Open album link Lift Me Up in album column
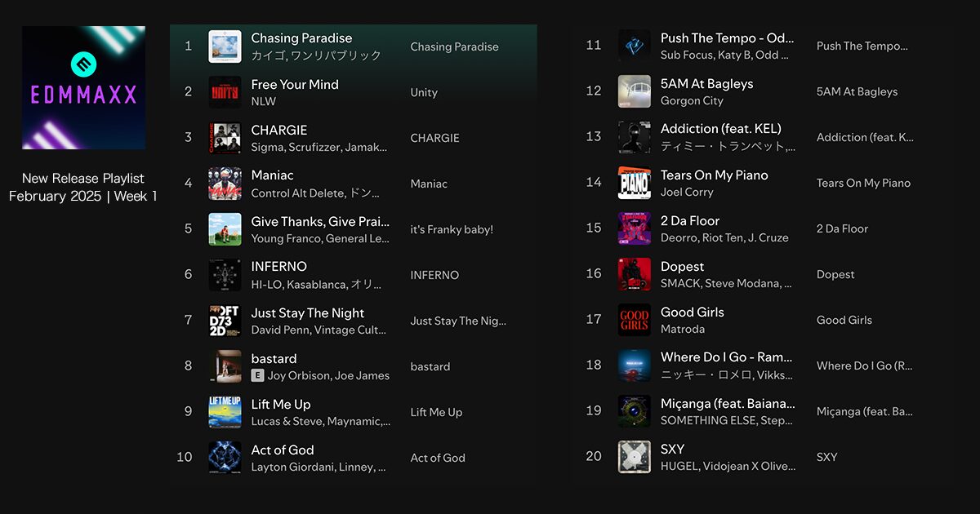 [436, 413]
